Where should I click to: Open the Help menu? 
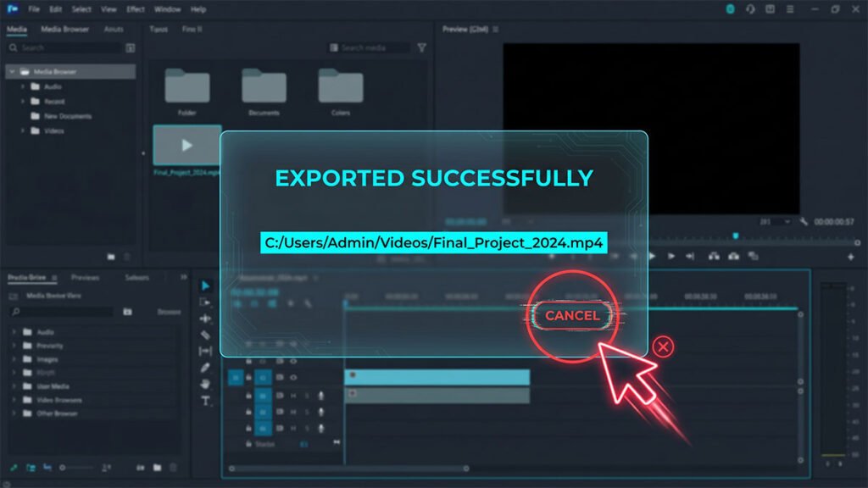[198, 9]
